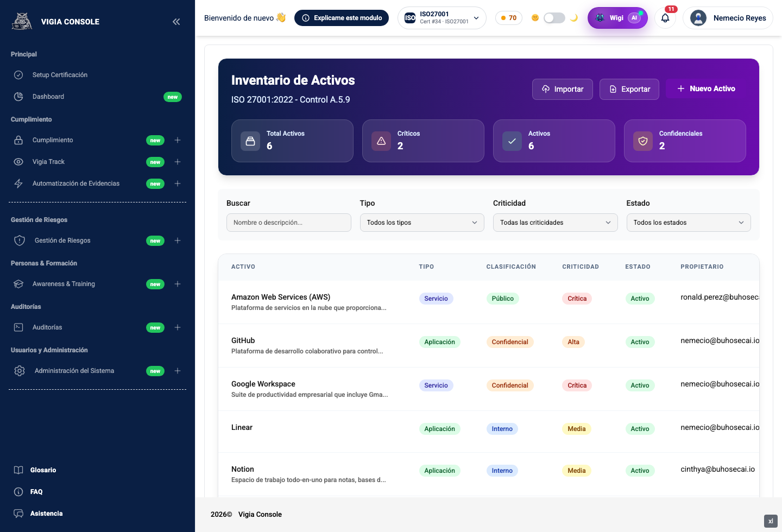Click the Vigia Console owl logo

click(x=22, y=21)
